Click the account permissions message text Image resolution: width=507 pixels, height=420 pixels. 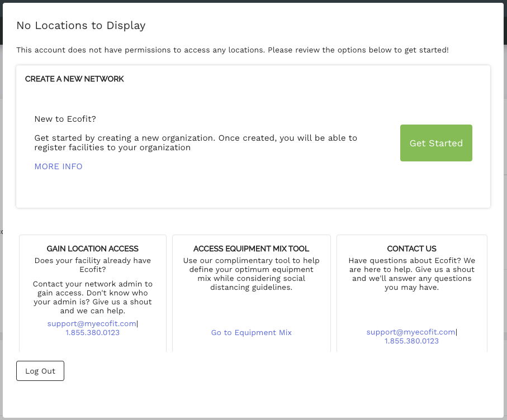(233, 50)
